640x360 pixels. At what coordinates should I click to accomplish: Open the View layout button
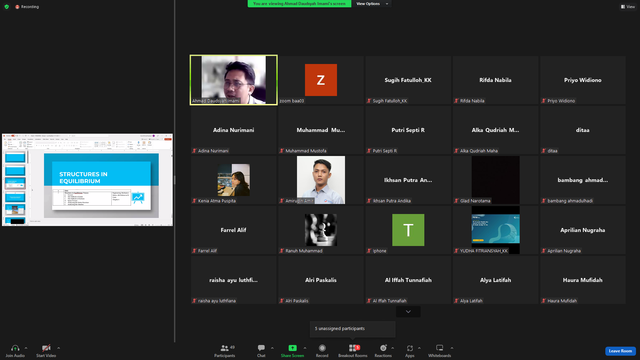click(x=628, y=7)
